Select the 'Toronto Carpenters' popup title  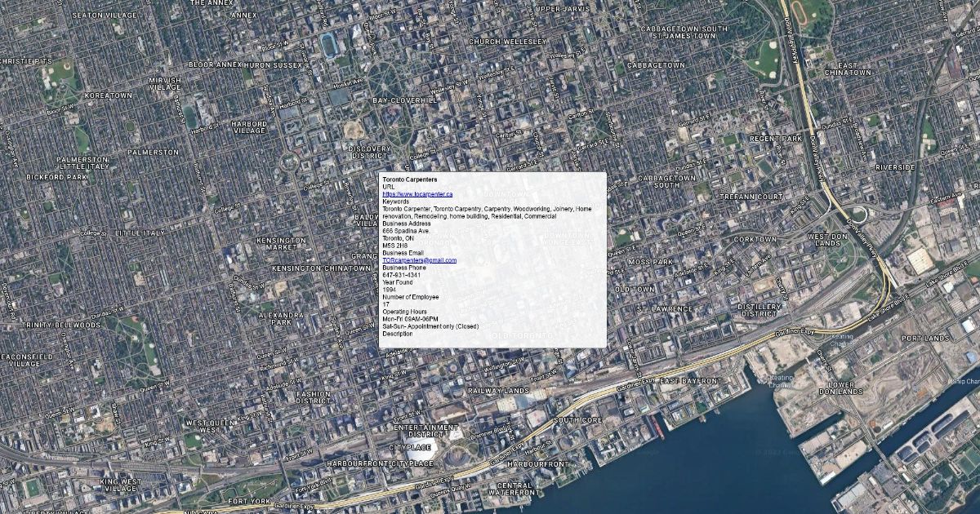pos(409,179)
